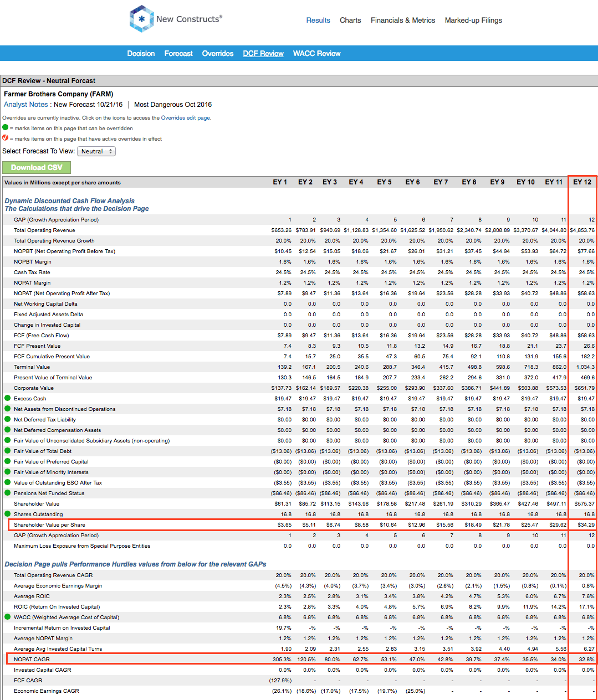This screenshot has height=700, width=598.
Task: Select the Total Operating Revenue row label
Action: pos(44,230)
